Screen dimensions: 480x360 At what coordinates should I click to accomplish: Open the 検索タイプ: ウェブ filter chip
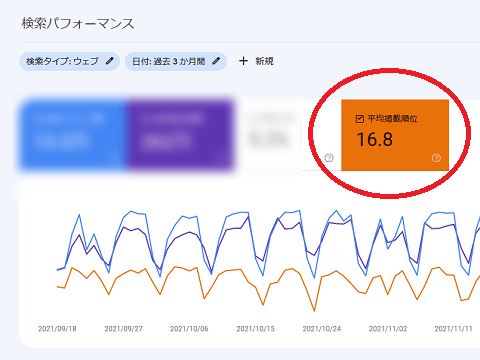click(x=69, y=61)
